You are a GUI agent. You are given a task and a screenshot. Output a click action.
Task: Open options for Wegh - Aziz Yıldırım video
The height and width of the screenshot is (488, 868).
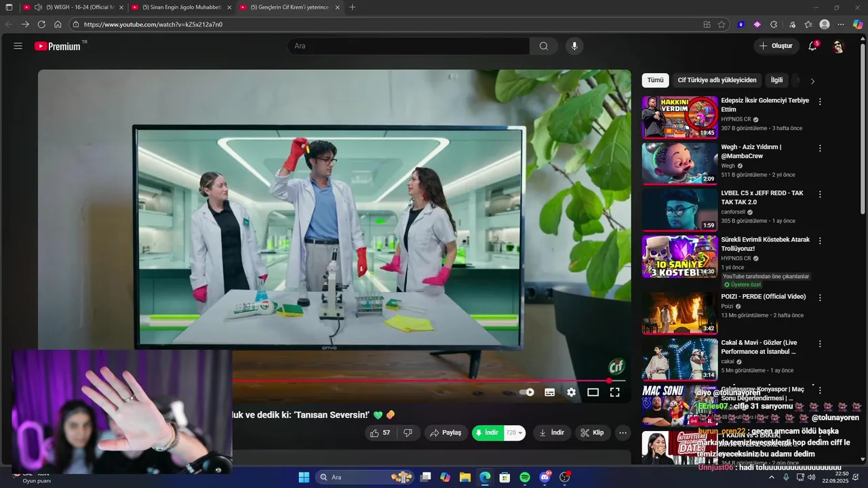click(x=820, y=148)
